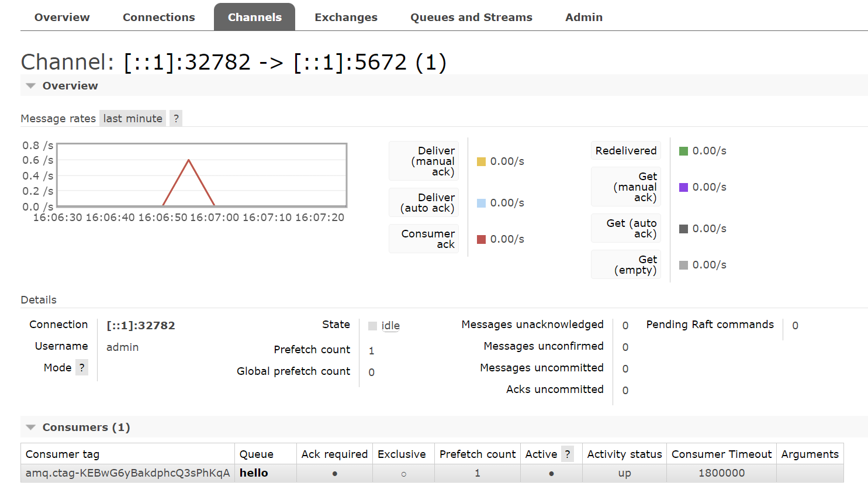This screenshot has width=868, height=493.
Task: Click the Messages unacknowledged label
Action: coord(532,324)
